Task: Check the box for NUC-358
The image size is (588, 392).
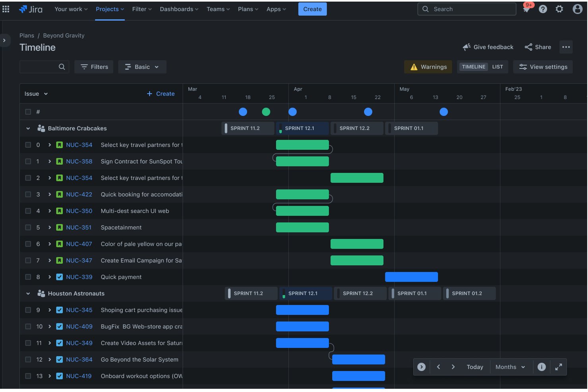Action: [x=28, y=162]
